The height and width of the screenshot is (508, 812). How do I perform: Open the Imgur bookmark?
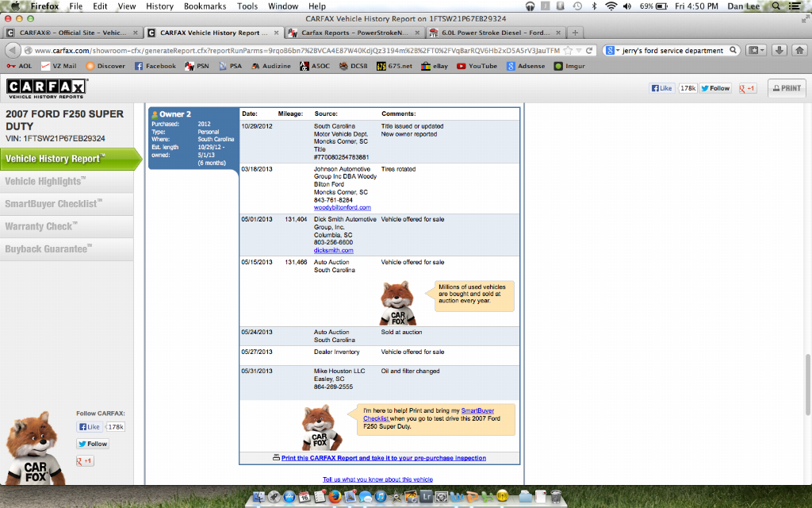point(569,66)
